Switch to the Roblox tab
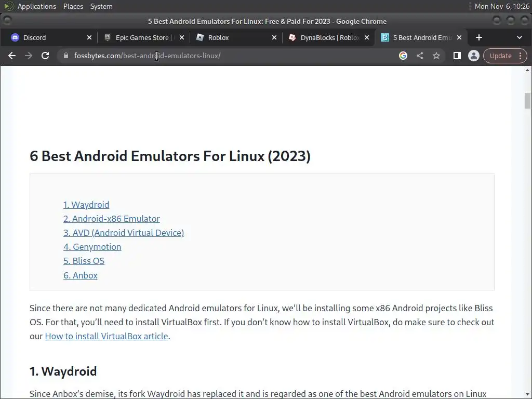 236,37
